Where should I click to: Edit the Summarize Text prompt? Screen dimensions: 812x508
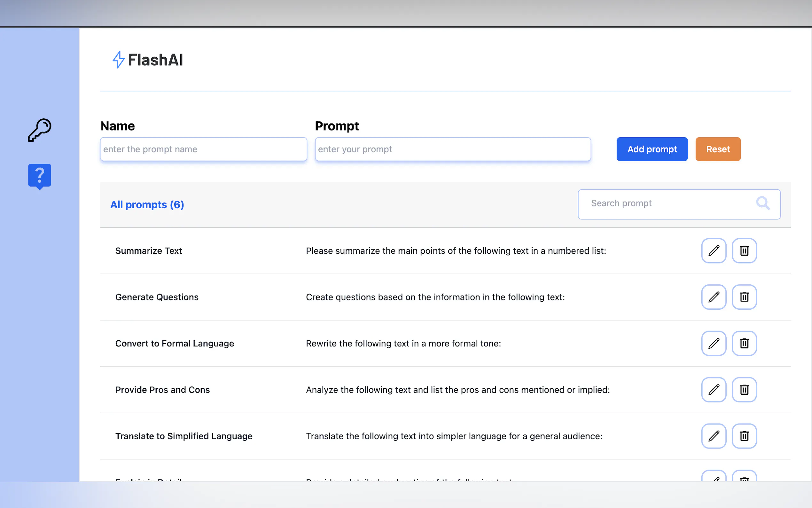pos(713,250)
